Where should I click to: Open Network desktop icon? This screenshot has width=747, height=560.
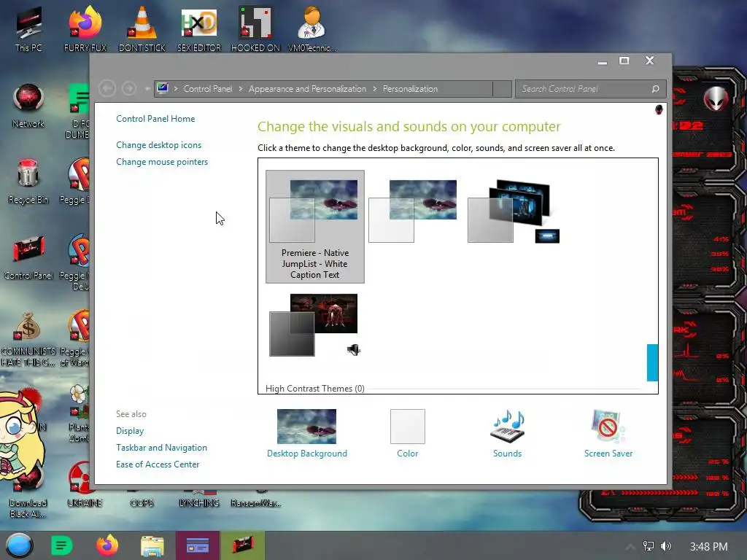(x=28, y=105)
